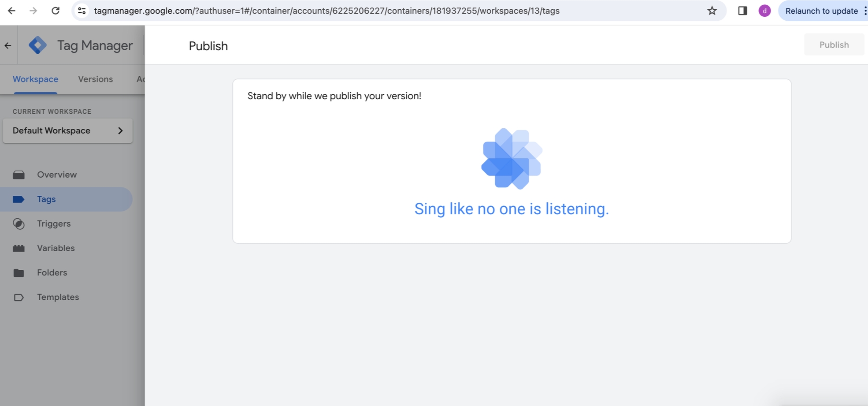The width and height of the screenshot is (868, 406).
Task: Click the Overview icon in sidebar
Action: (x=19, y=175)
